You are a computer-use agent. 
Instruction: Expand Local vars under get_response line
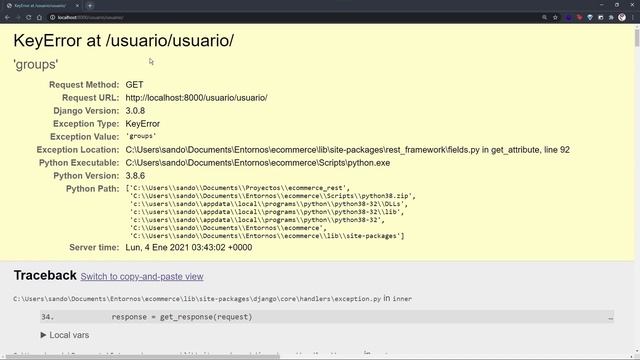(x=65, y=335)
